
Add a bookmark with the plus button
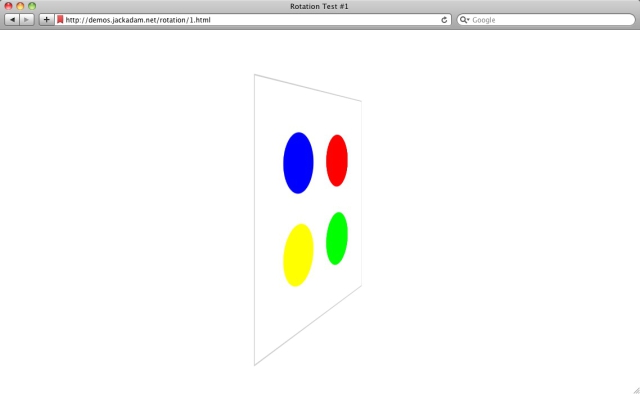(47, 20)
